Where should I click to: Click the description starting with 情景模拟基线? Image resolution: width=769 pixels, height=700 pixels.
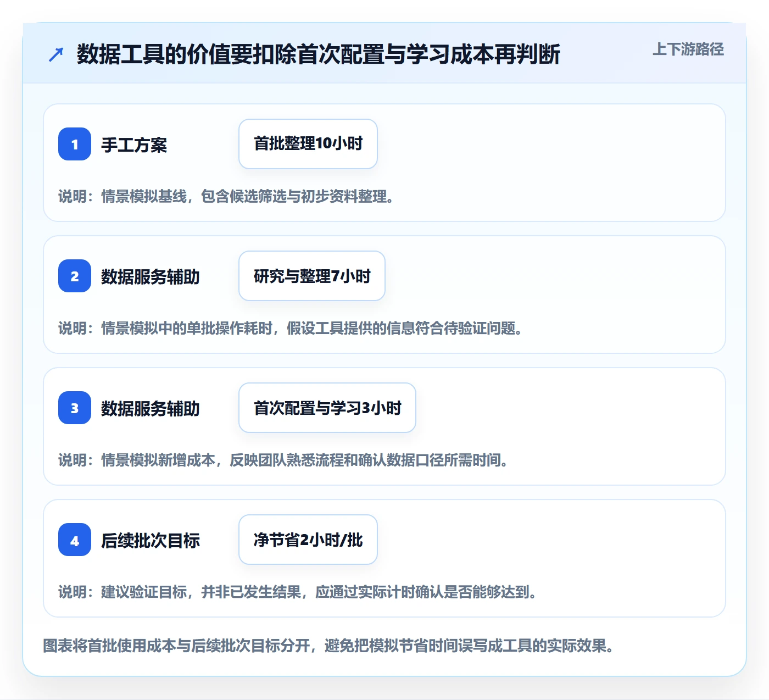(227, 196)
